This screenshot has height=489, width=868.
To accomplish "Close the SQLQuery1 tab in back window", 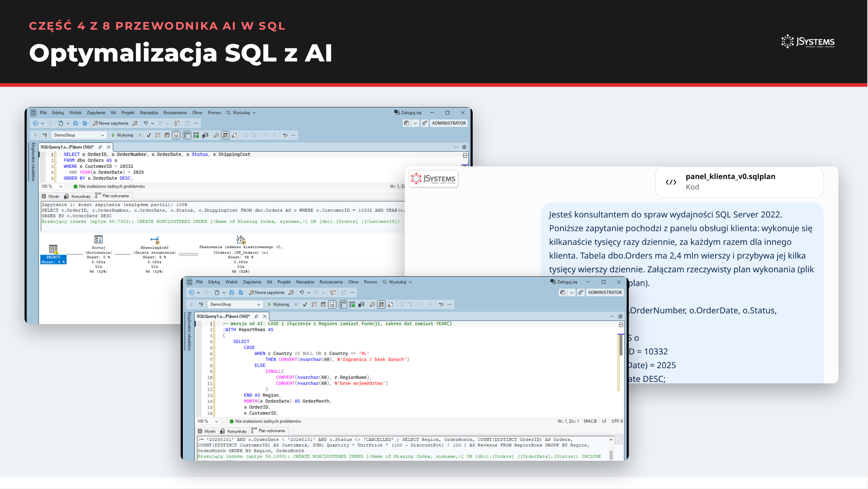I will tap(108, 147).
